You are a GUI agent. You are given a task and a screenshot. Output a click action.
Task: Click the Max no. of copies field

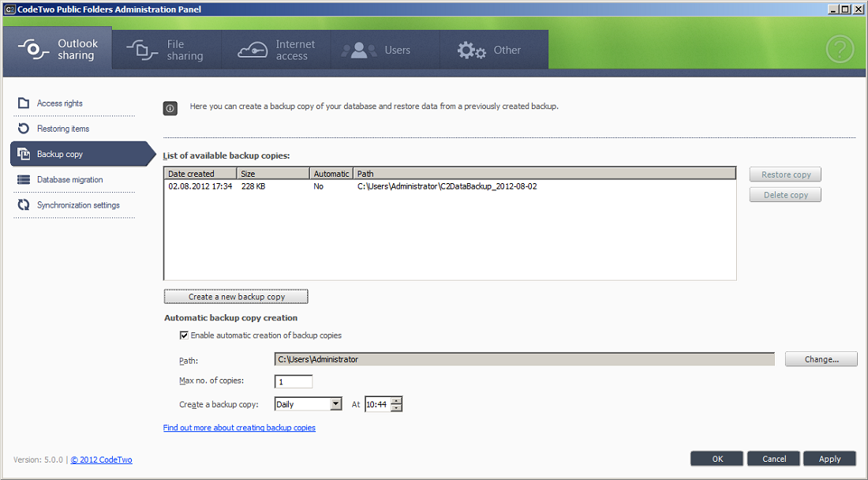point(294,381)
